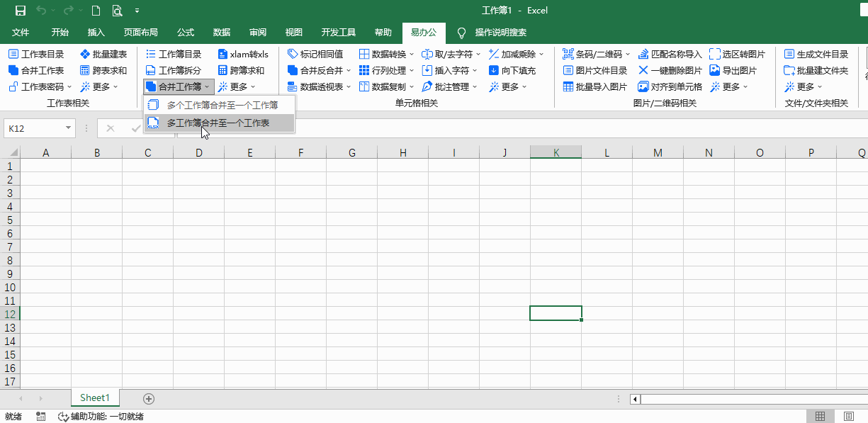Click 工作簿拆分 workbook split tool

pyautogui.click(x=174, y=70)
